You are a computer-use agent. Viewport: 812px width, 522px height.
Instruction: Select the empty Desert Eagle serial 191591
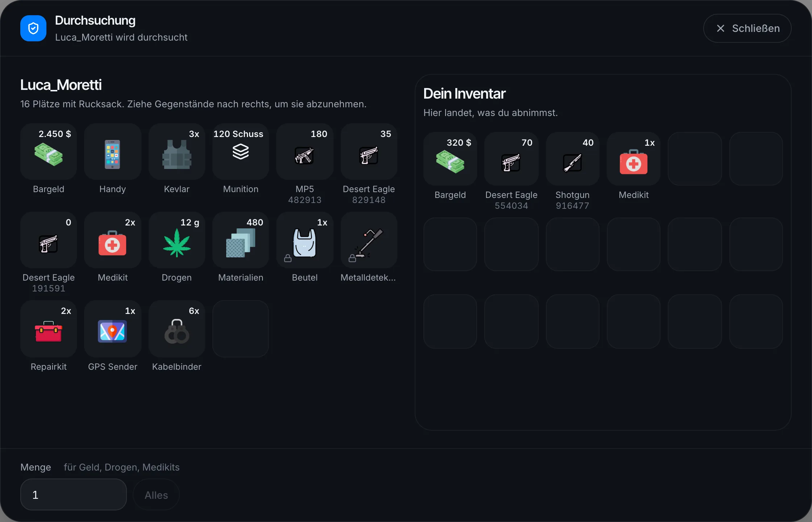click(49, 240)
